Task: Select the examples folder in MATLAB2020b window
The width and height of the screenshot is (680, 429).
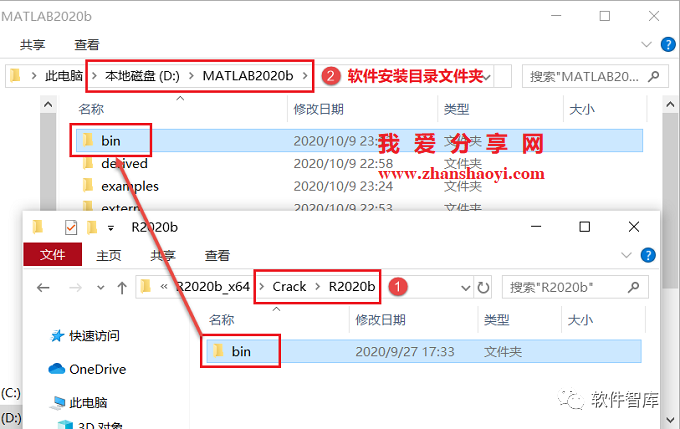Action: coord(130,186)
